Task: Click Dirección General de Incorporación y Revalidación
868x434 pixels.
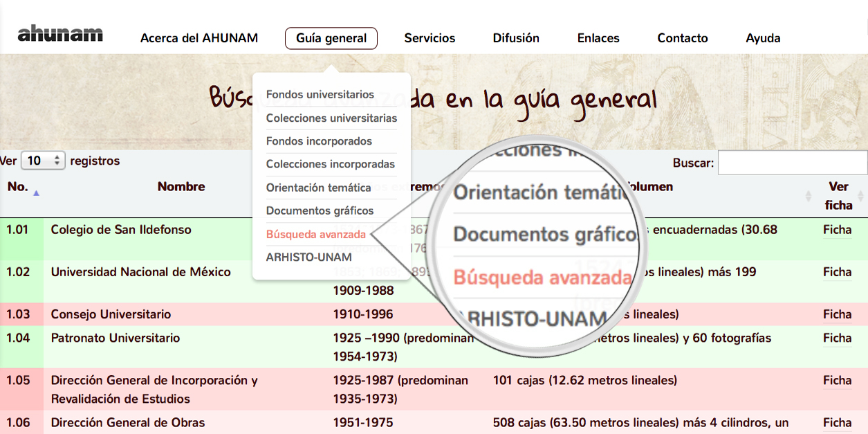Action: [x=154, y=390]
